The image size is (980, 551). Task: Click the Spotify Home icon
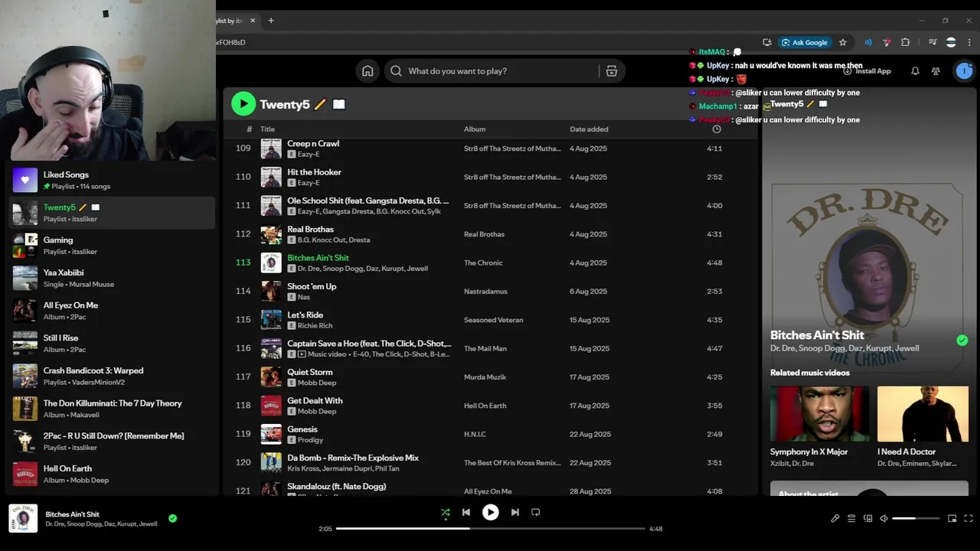point(367,71)
